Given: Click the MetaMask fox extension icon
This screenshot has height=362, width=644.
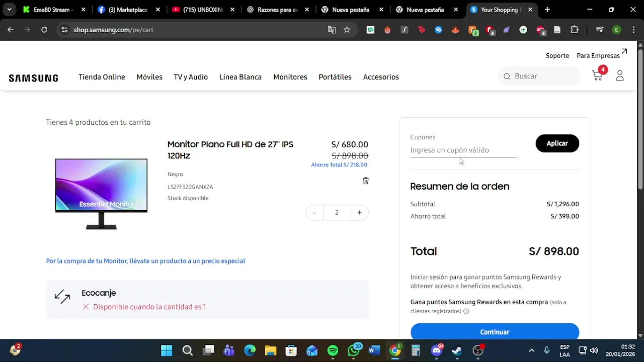Looking at the screenshot, I should point(455,30).
